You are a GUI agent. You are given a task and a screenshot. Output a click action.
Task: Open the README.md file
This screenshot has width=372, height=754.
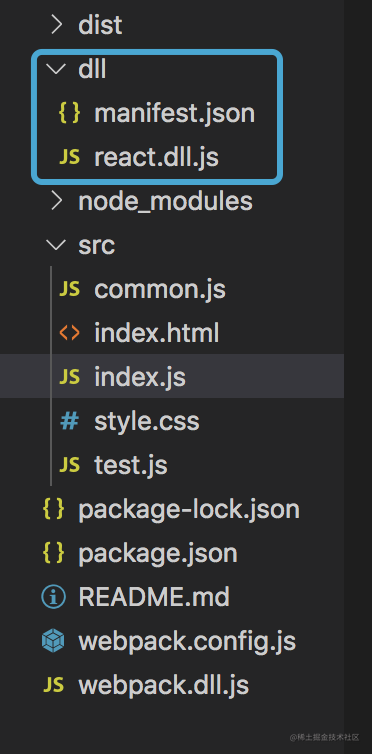point(154,597)
